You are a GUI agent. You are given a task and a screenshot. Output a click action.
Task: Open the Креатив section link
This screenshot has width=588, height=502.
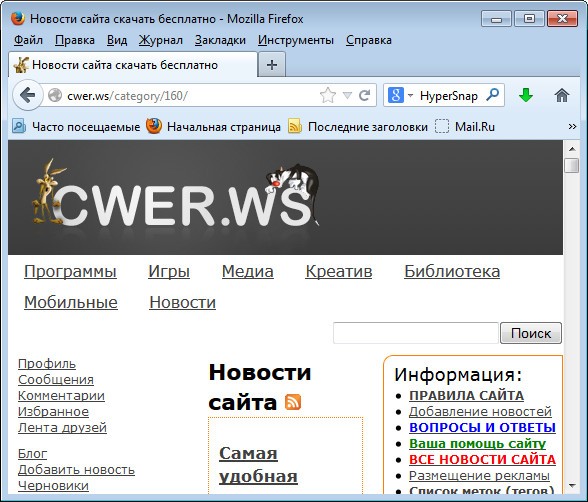(339, 271)
